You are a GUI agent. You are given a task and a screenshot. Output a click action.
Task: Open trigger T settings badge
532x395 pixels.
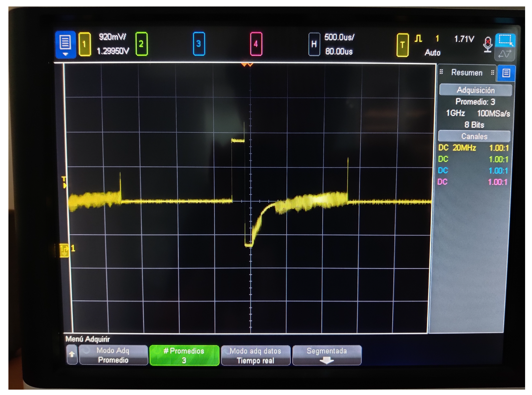(402, 45)
